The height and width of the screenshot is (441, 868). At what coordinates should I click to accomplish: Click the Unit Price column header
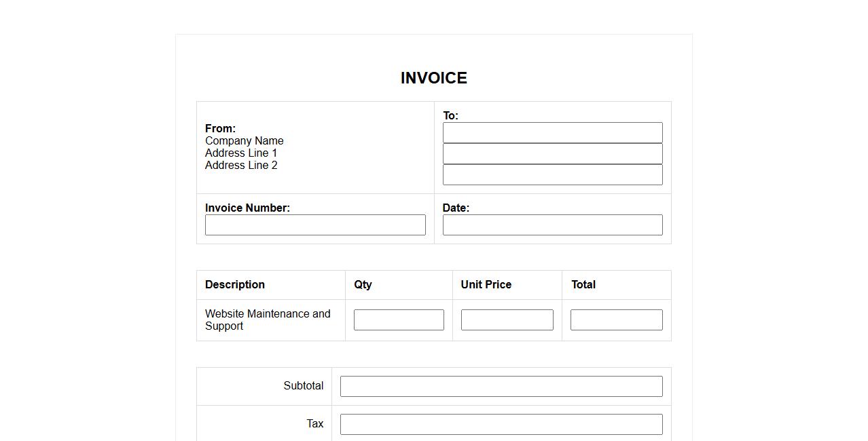(x=486, y=285)
